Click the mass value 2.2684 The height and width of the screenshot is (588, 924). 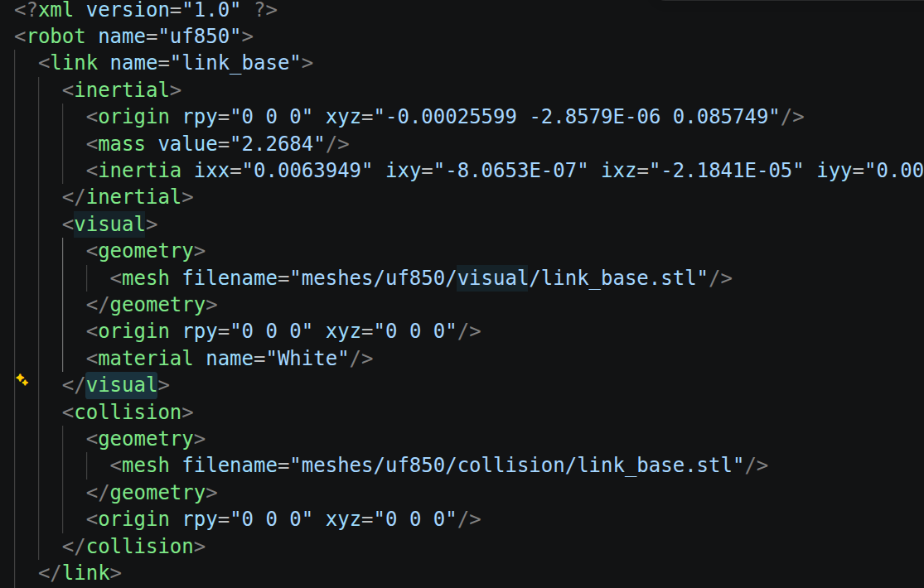278,143
